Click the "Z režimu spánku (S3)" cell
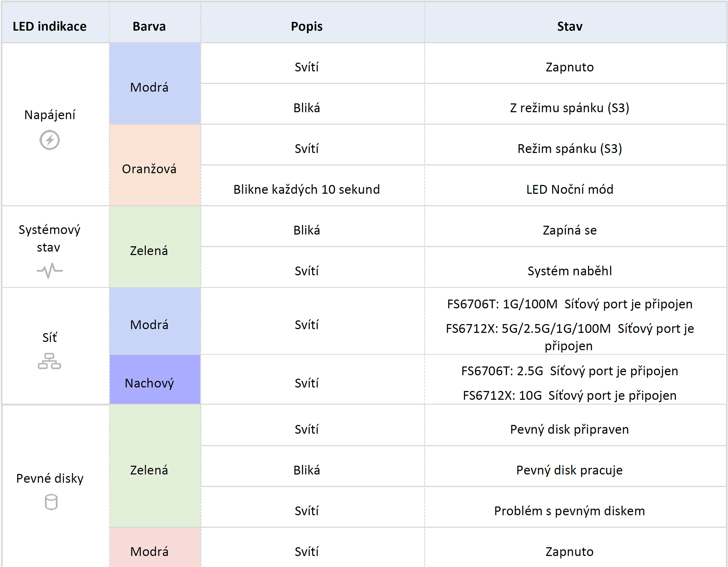This screenshot has height=567, width=728. click(x=570, y=108)
